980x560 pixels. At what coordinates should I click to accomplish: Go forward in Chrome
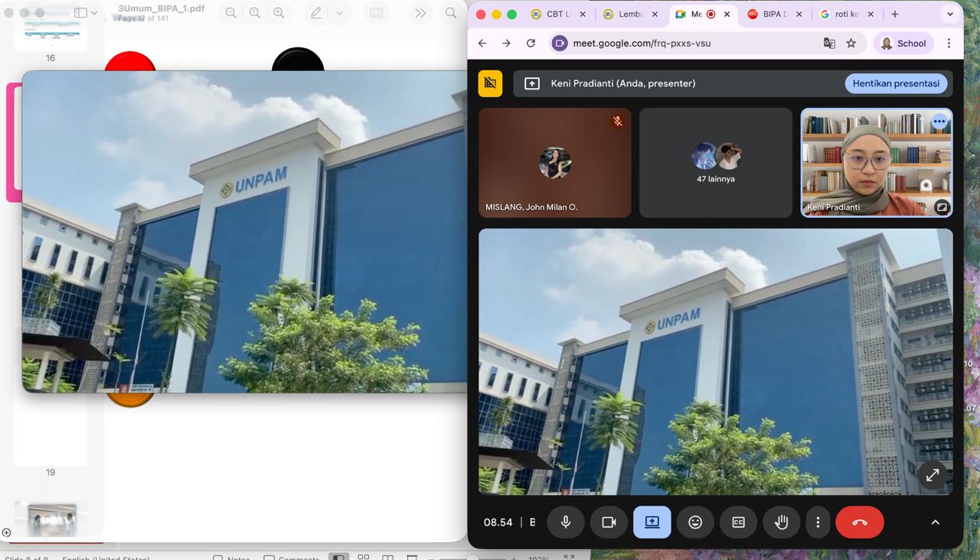coord(506,44)
